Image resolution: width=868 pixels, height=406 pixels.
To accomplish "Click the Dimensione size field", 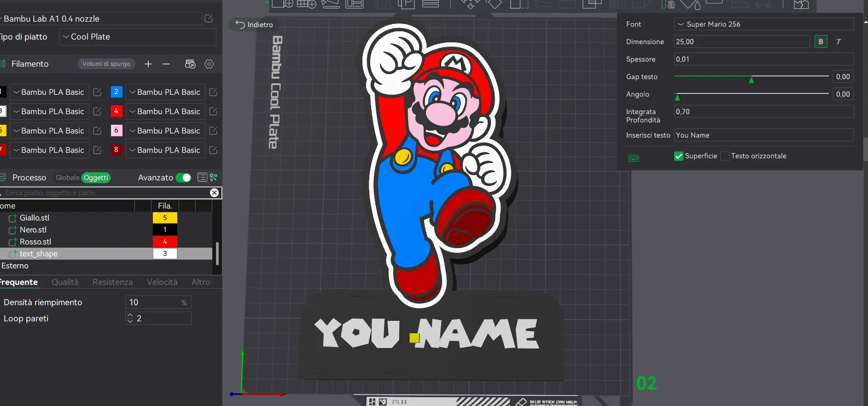I will pyautogui.click(x=742, y=41).
